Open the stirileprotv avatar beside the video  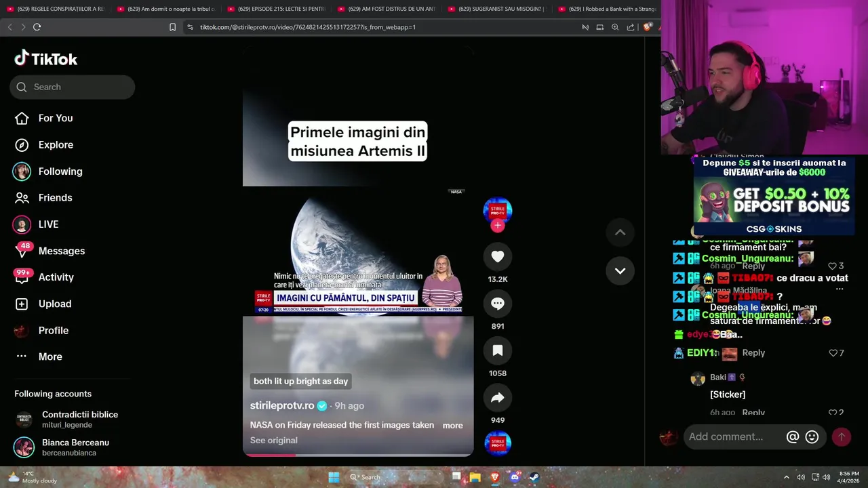498,211
